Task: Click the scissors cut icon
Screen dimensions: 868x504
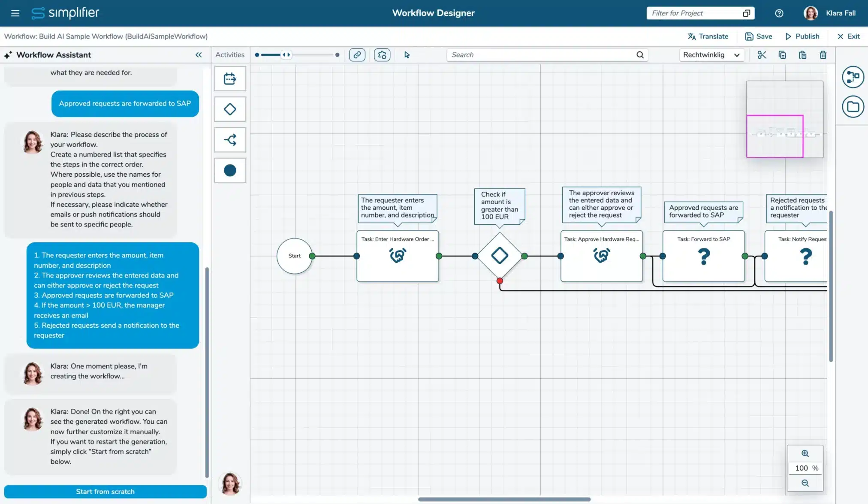Action: pyautogui.click(x=762, y=55)
